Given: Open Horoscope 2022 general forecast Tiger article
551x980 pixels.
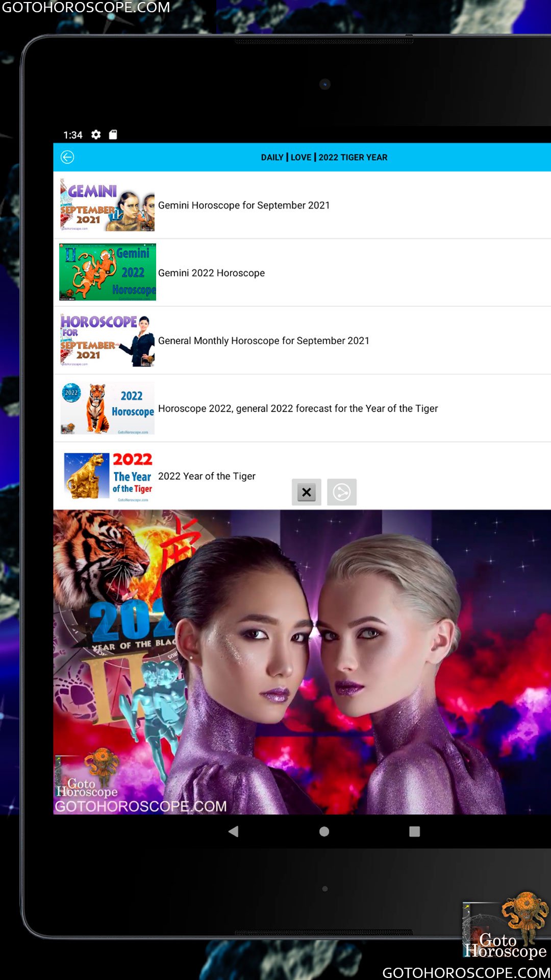Looking at the screenshot, I should [298, 408].
